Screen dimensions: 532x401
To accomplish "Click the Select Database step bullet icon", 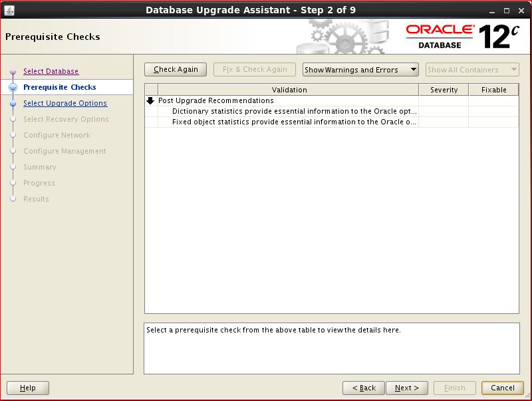I will pos(13,72).
